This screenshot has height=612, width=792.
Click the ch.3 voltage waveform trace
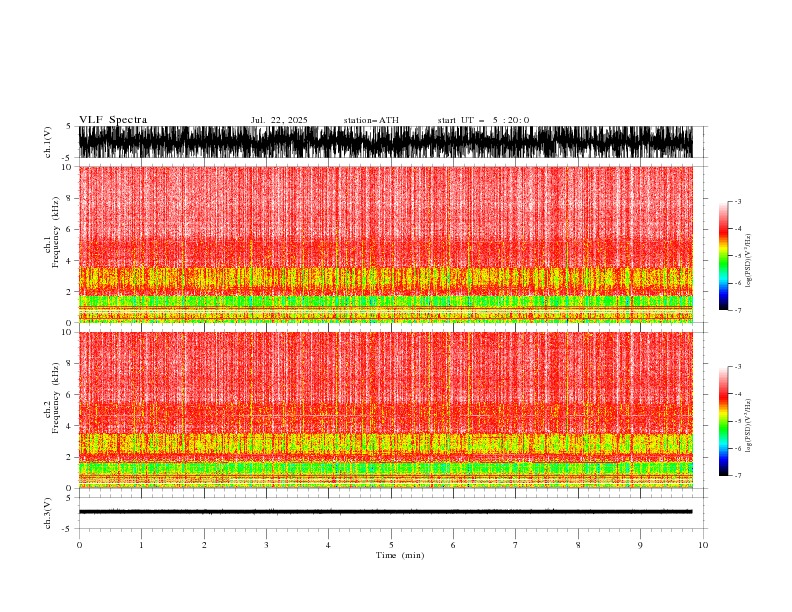pyautogui.click(x=386, y=512)
